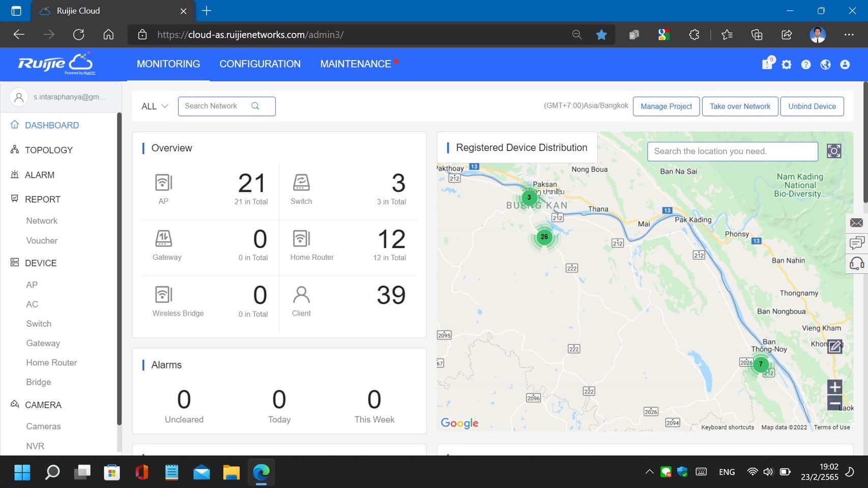Open the language globe icon
Image resolution: width=868 pixels, height=488 pixels.
pos(825,65)
